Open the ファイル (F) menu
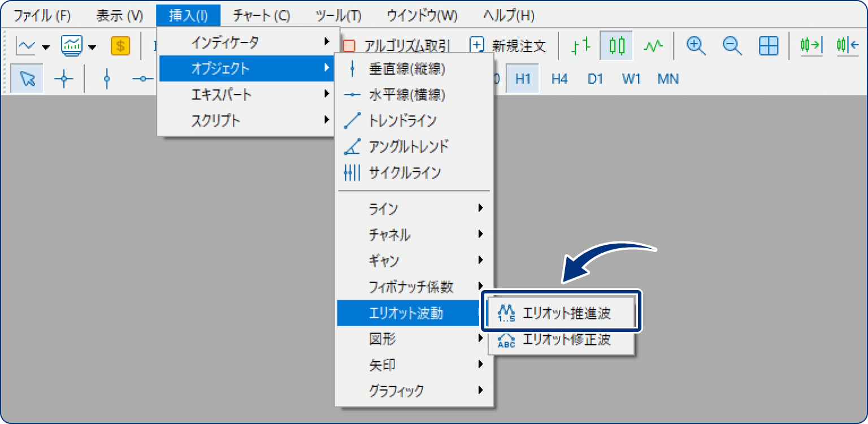The height and width of the screenshot is (424, 868). (x=42, y=16)
